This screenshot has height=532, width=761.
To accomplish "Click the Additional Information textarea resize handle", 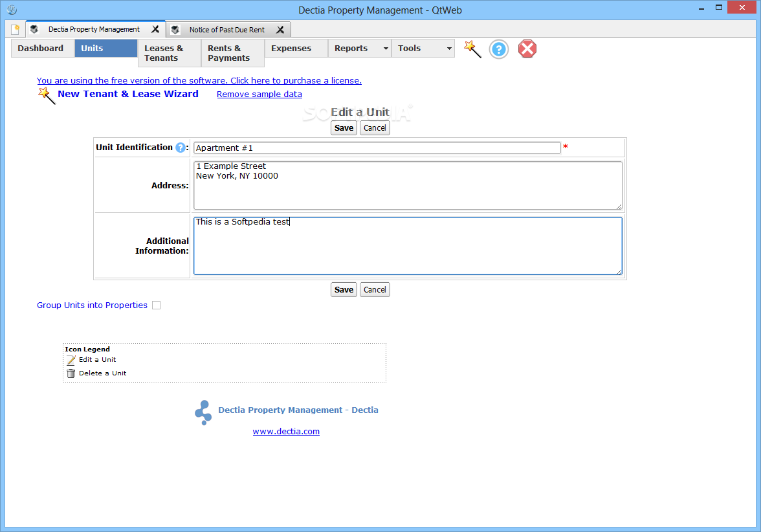I will coord(619,272).
